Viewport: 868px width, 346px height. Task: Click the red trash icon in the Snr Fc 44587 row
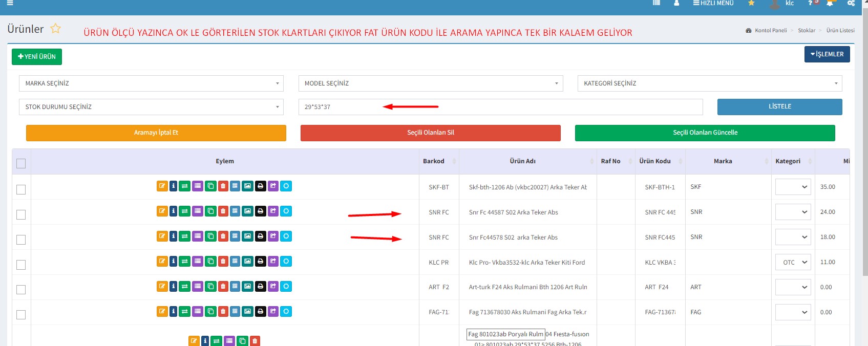tap(223, 211)
